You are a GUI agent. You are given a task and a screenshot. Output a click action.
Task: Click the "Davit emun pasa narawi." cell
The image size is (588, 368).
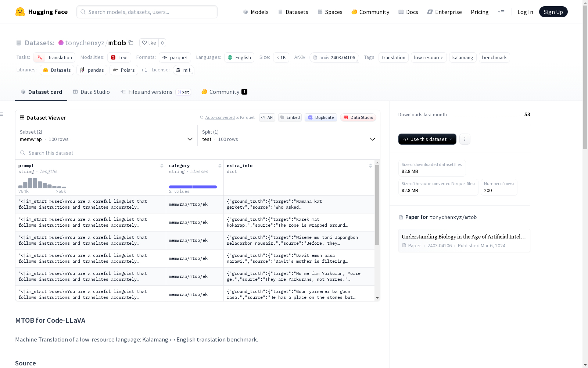pos(299,258)
